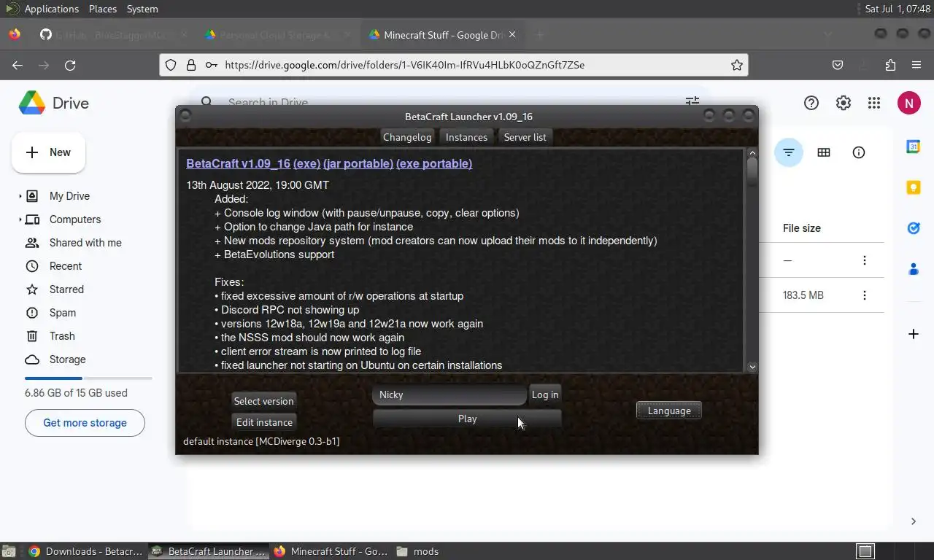Open Google Keep side panel icon
Image resolution: width=934 pixels, height=560 pixels.
pyautogui.click(x=913, y=187)
